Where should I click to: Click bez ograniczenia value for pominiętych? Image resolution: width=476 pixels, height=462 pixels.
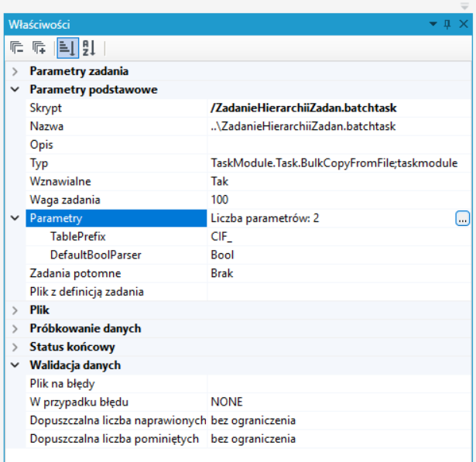[253, 439]
